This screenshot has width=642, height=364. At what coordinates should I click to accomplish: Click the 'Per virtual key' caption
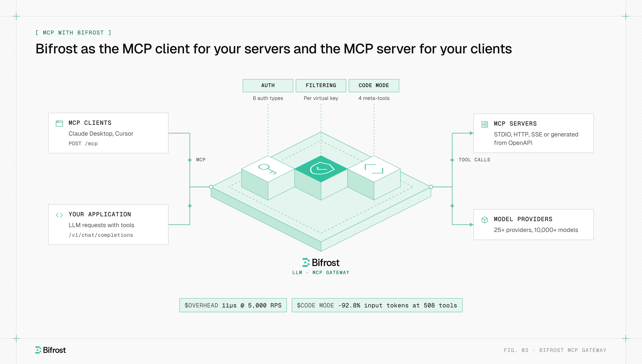321,98
